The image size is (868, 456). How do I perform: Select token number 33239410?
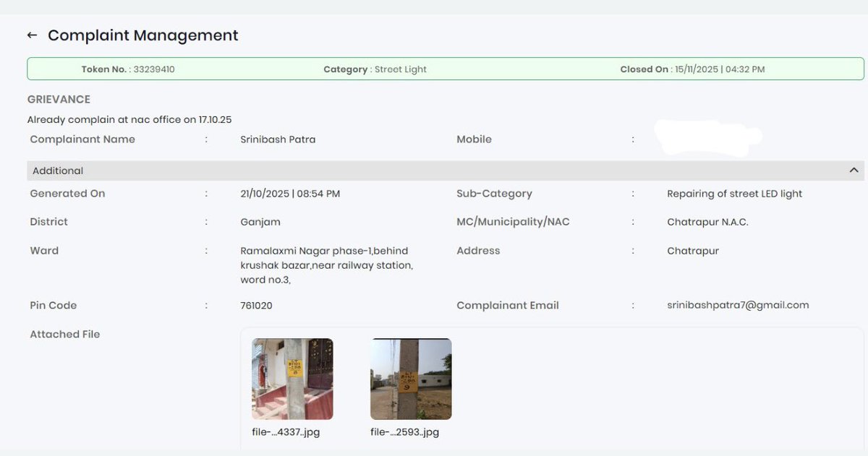pyautogui.click(x=154, y=69)
